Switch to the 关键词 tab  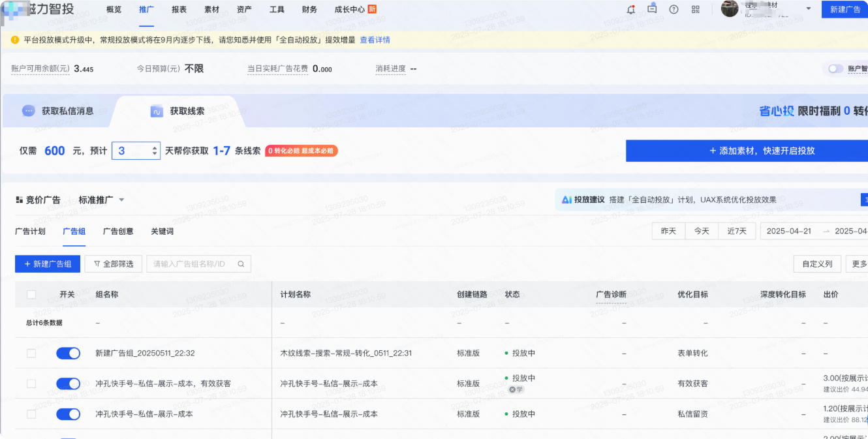pos(162,232)
